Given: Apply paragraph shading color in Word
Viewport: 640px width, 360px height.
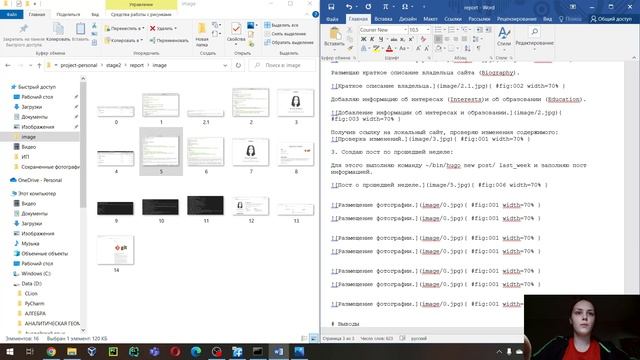Looking at the screenshot, I should (438, 48).
